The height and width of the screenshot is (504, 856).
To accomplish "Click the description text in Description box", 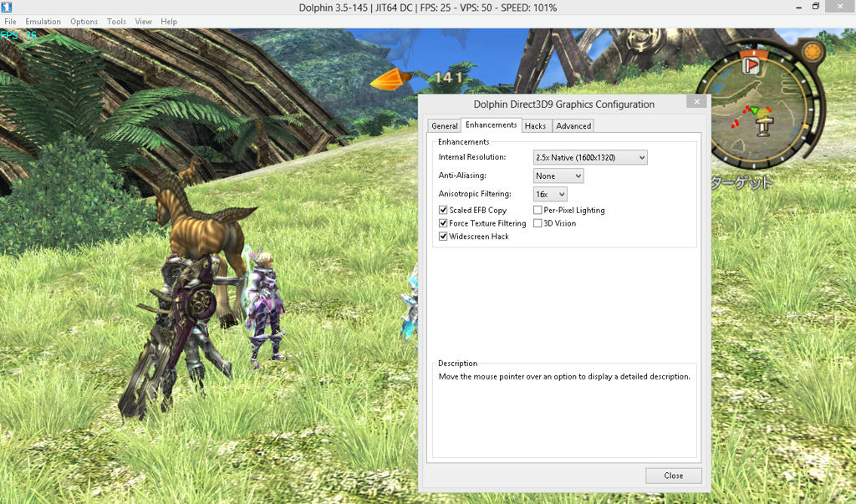I will 564,376.
